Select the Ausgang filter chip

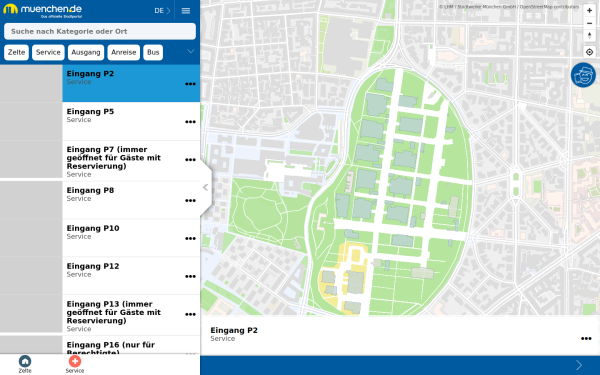(x=86, y=52)
